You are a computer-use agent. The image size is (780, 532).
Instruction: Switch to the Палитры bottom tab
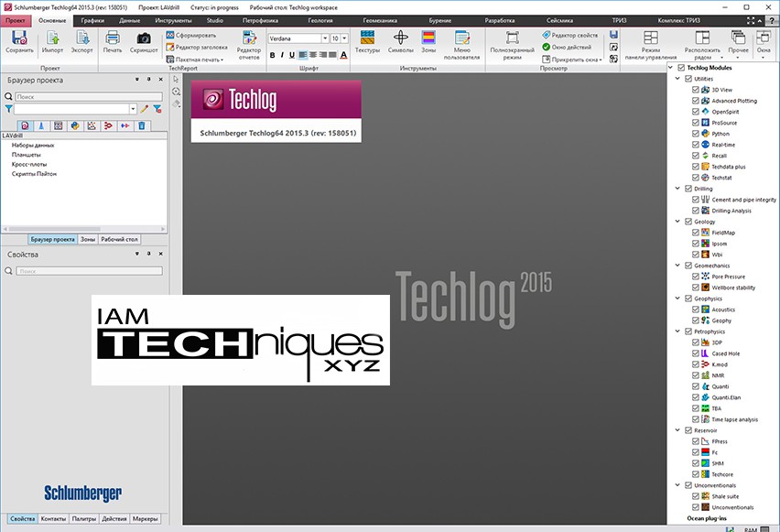[84, 518]
